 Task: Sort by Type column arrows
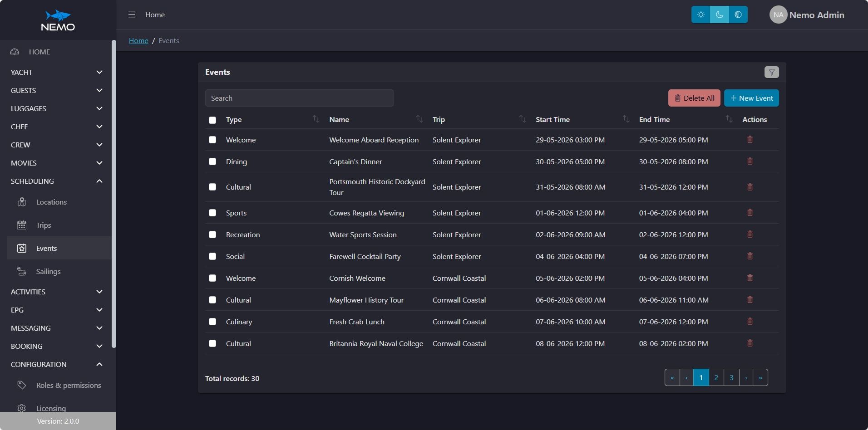click(316, 119)
